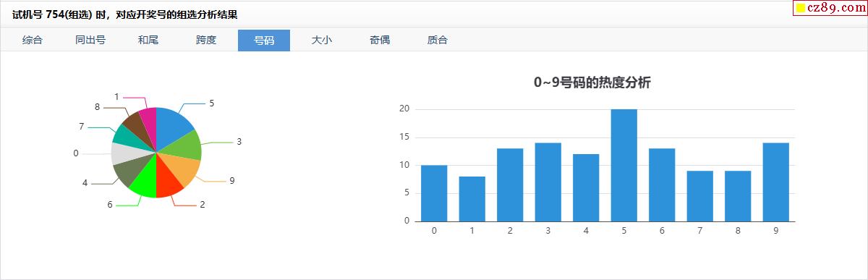
Task: Select the 质合 tab
Action: 438,41
